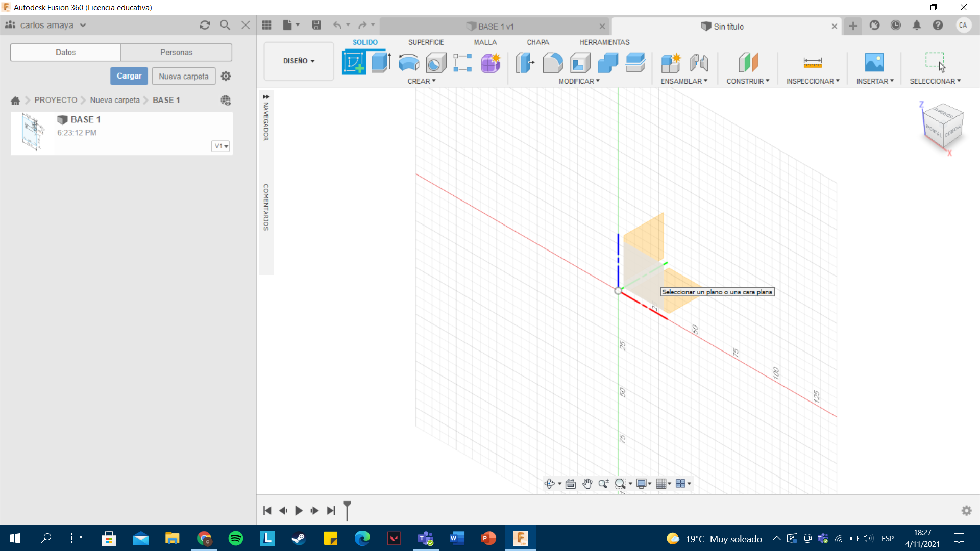Search in the data panel
This screenshot has height=551, width=980.
click(225, 25)
